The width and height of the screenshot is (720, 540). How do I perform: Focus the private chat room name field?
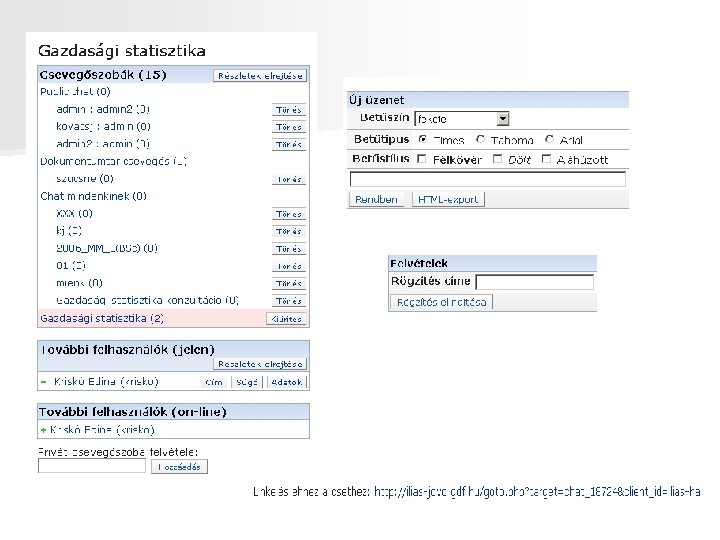coord(92,466)
